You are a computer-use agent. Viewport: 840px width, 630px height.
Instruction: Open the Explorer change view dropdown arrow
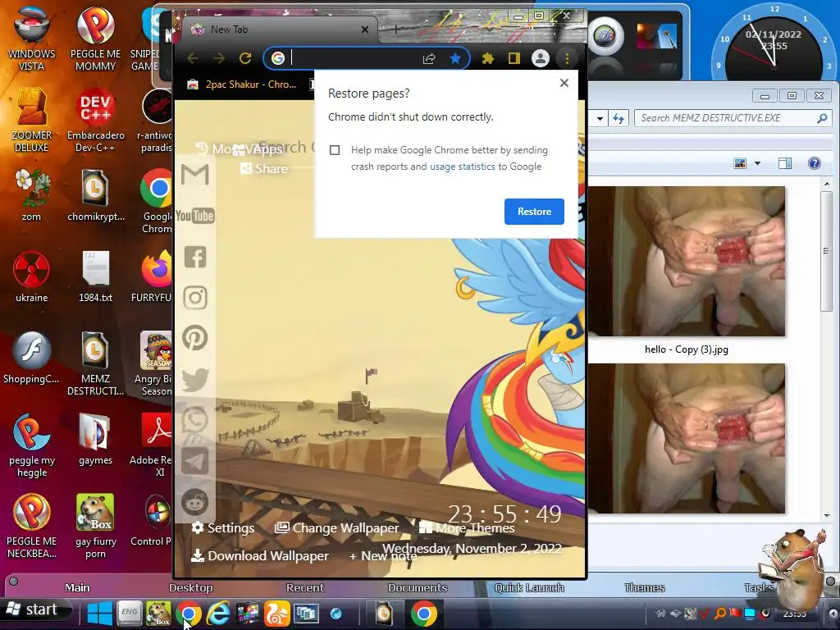757,163
